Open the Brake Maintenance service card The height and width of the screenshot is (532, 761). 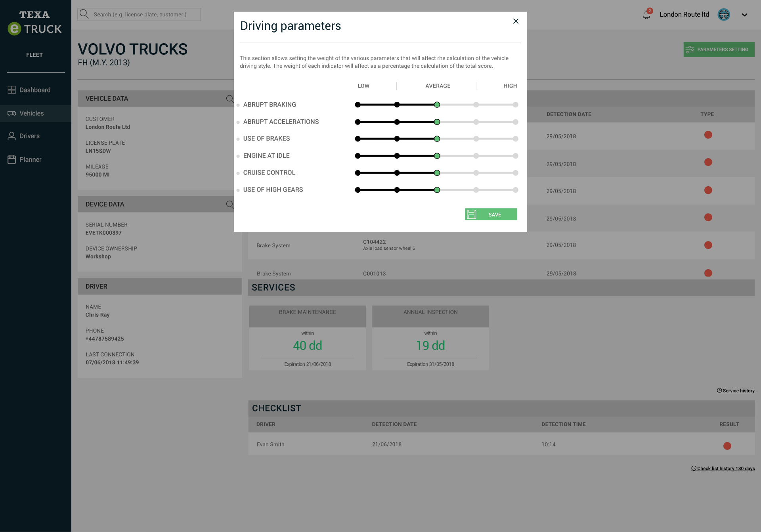[x=308, y=338]
